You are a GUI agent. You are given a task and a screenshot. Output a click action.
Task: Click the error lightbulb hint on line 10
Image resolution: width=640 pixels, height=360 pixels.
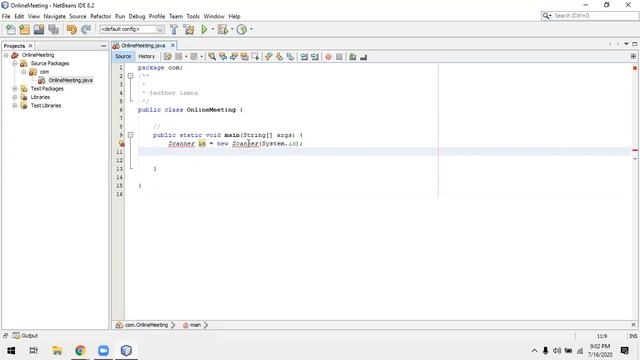point(121,143)
